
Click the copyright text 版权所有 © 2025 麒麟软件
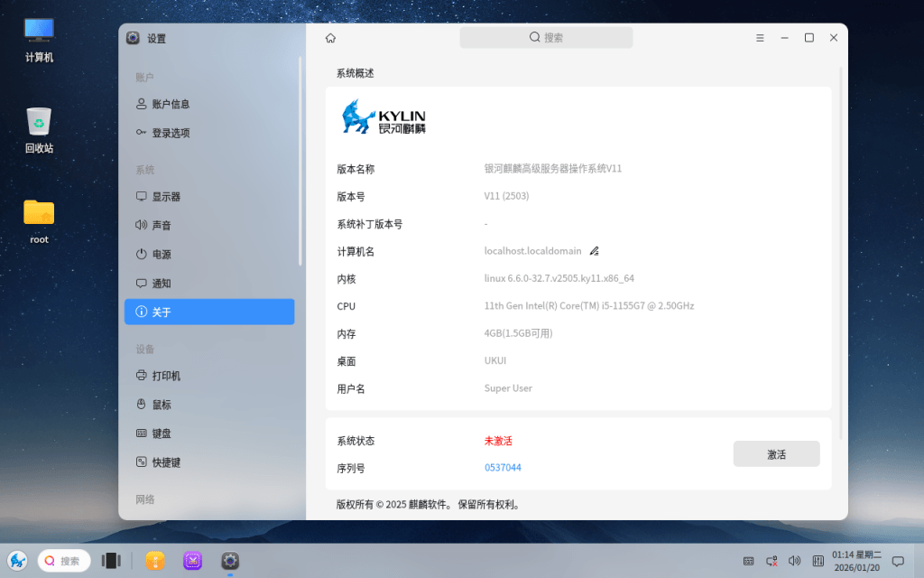click(429, 504)
